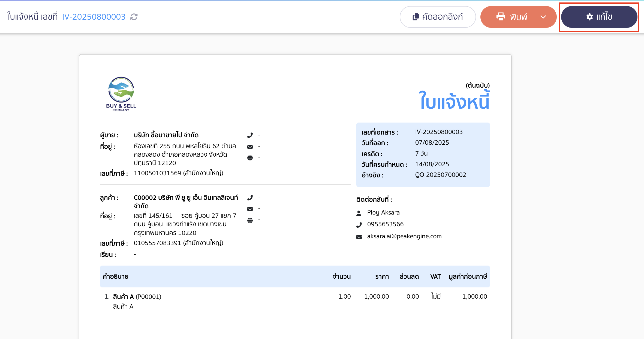Screen dimensions: 644x339
Task: Click the quantity value 1.00
Action: [345, 296]
